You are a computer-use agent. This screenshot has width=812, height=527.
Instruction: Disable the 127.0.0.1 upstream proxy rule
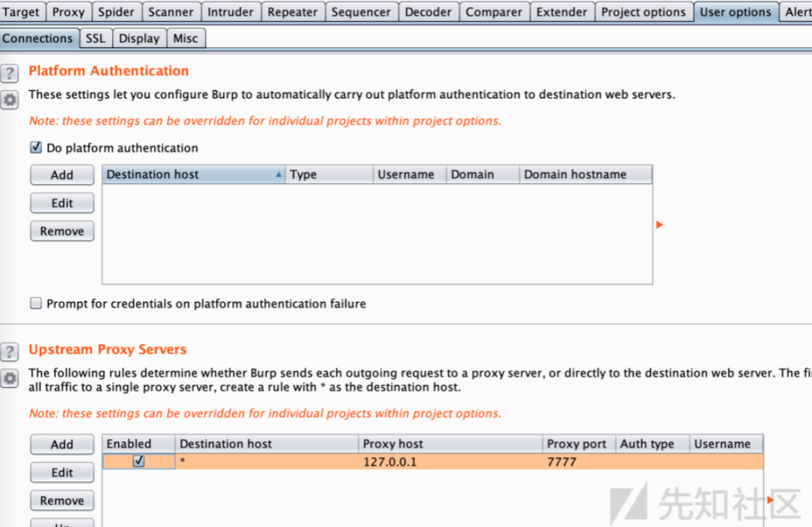(138, 461)
